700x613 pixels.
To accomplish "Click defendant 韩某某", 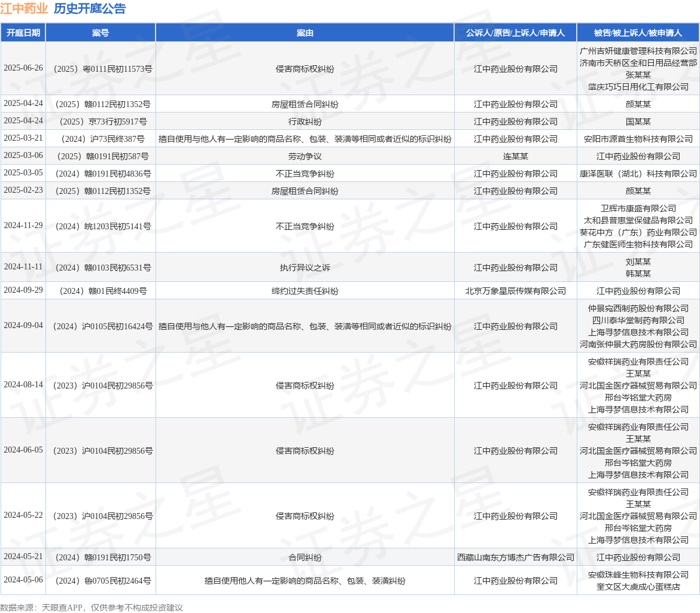I will coord(638,274).
